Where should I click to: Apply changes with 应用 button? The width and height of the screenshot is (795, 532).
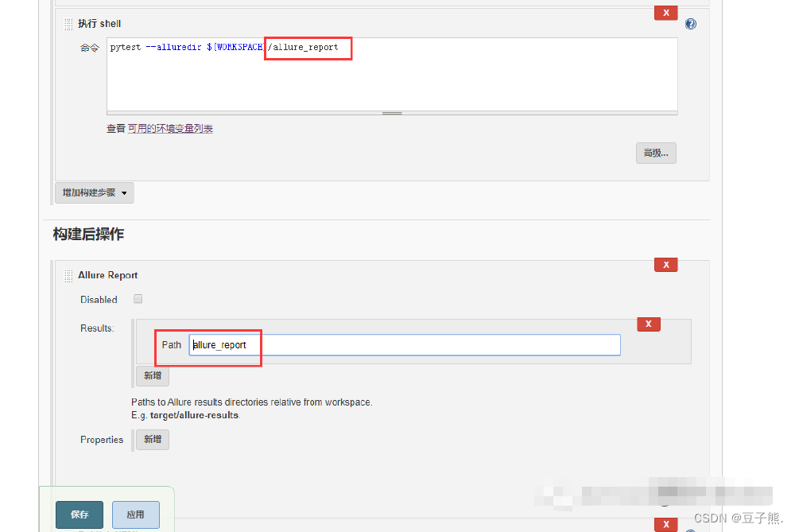coord(135,515)
